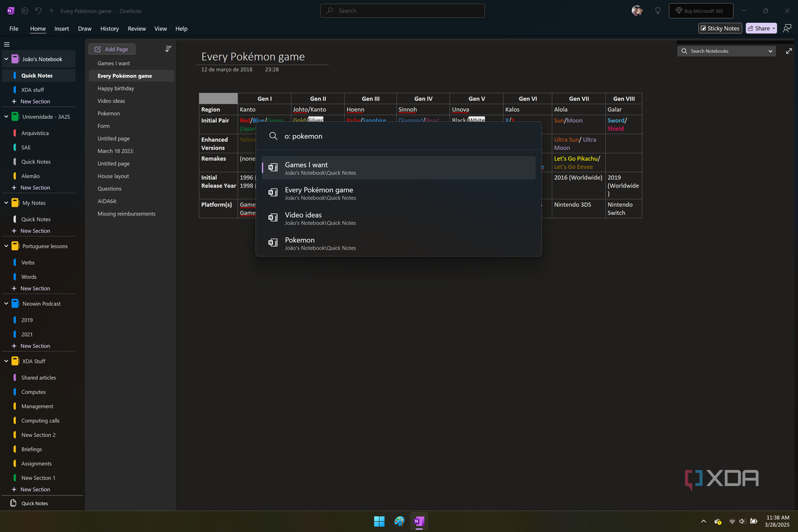Collapse the Portuguese lessons notebook
Screen dimensions: 798x532
(x=6, y=246)
